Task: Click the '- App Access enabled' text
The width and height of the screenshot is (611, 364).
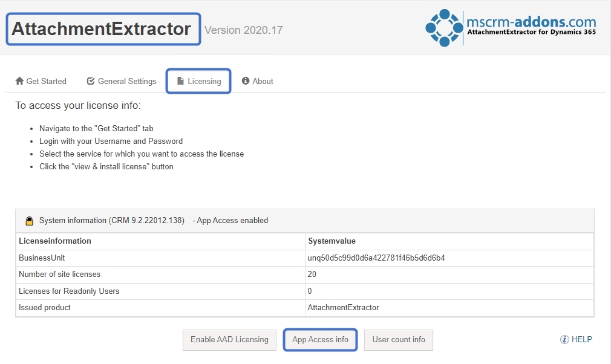Action: [230, 220]
